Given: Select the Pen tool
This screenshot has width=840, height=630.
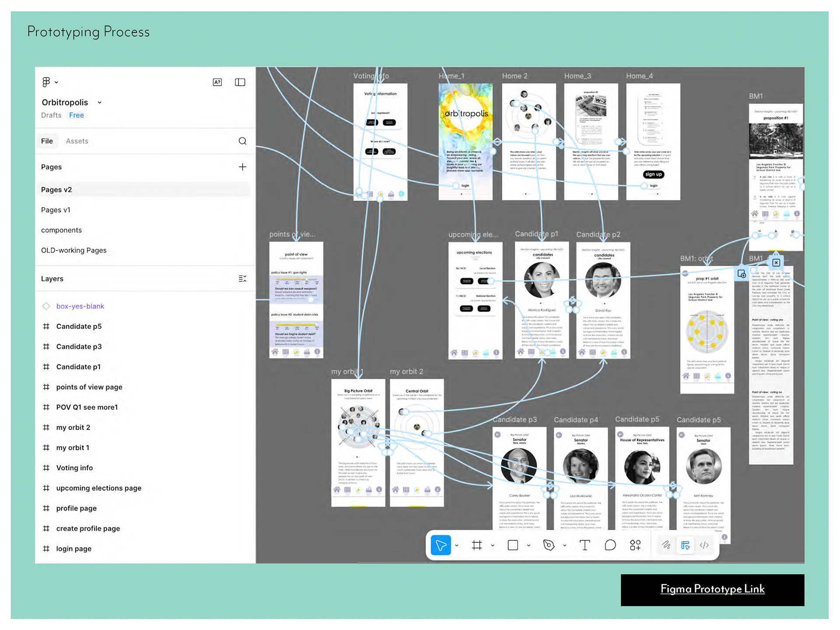Looking at the screenshot, I should pos(549,545).
